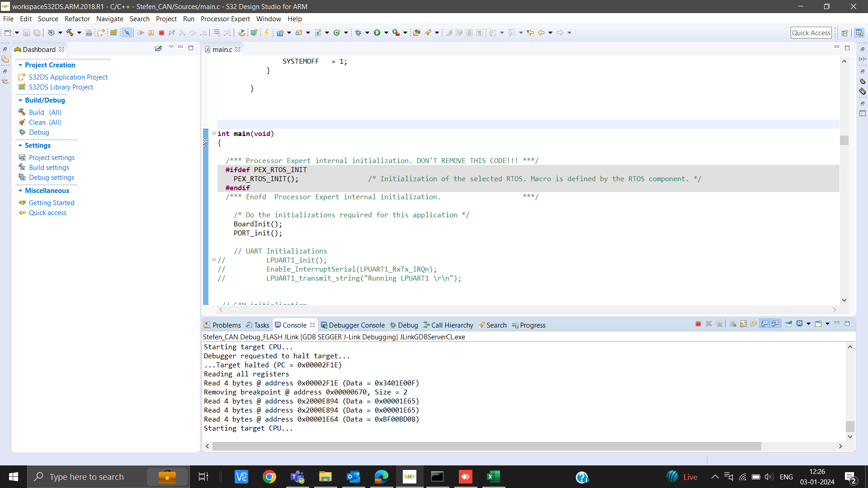868x488 pixels.
Task: Toggle Scroll Lock in Console toolbar
Action: click(x=743, y=324)
